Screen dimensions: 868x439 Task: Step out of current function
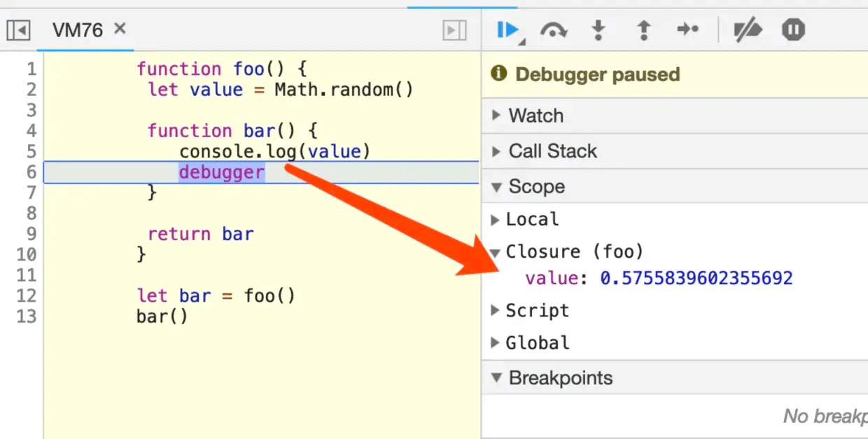(643, 30)
